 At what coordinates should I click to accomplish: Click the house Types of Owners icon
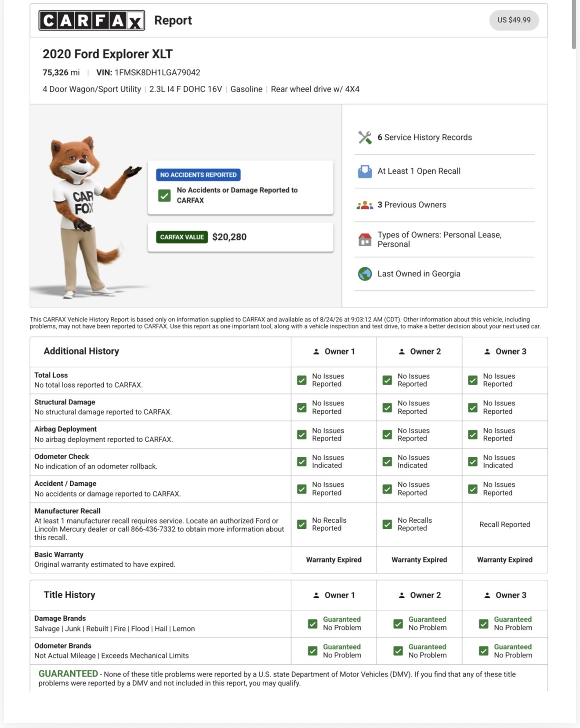point(365,240)
